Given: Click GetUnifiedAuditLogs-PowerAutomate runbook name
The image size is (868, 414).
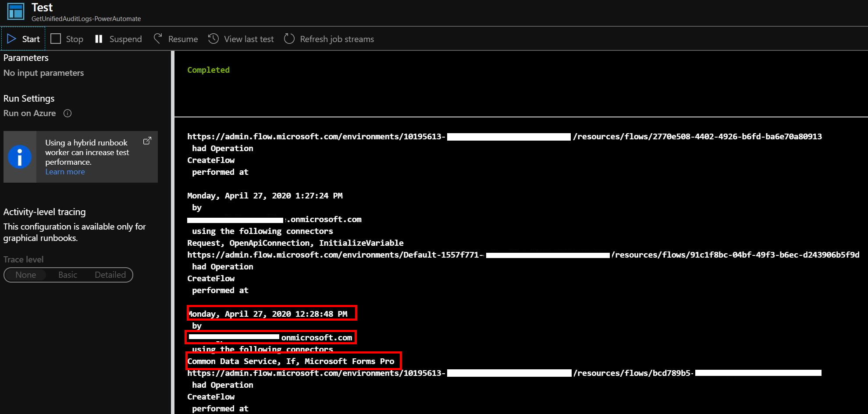Looking at the screenshot, I should [86, 19].
